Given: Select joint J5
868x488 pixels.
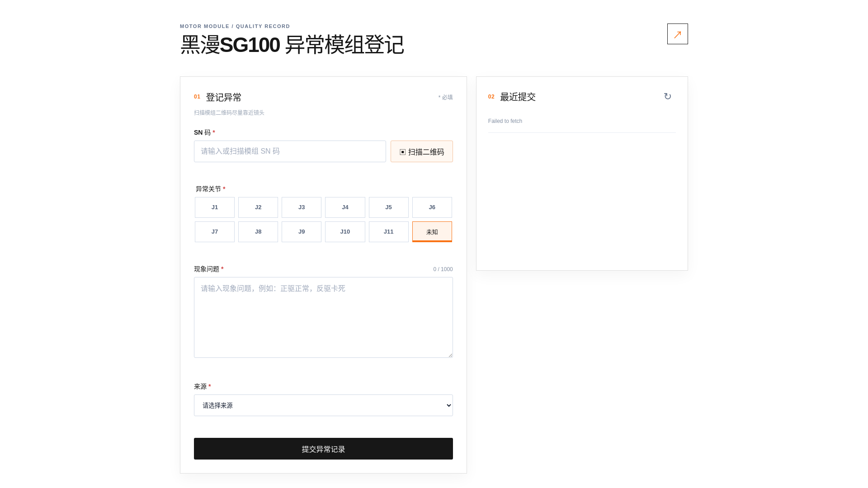Looking at the screenshot, I should pyautogui.click(x=389, y=207).
